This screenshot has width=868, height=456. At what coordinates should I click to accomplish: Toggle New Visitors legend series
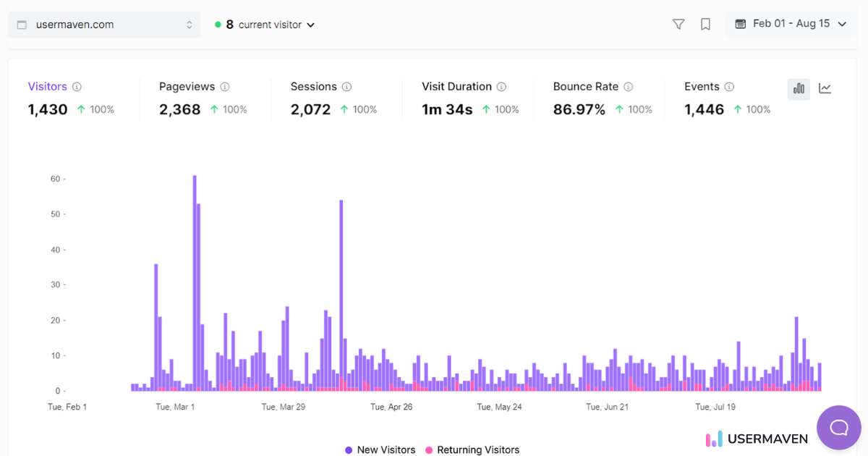click(x=380, y=449)
